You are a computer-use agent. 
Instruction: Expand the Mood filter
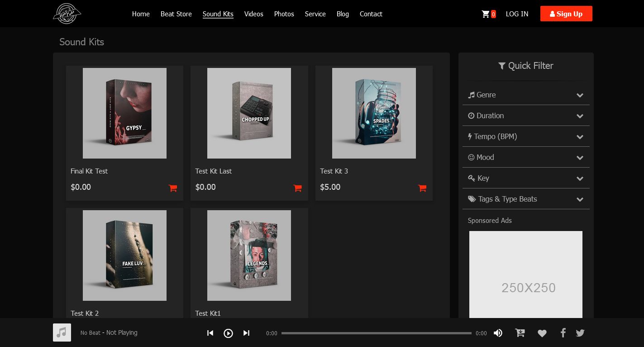coord(526,157)
